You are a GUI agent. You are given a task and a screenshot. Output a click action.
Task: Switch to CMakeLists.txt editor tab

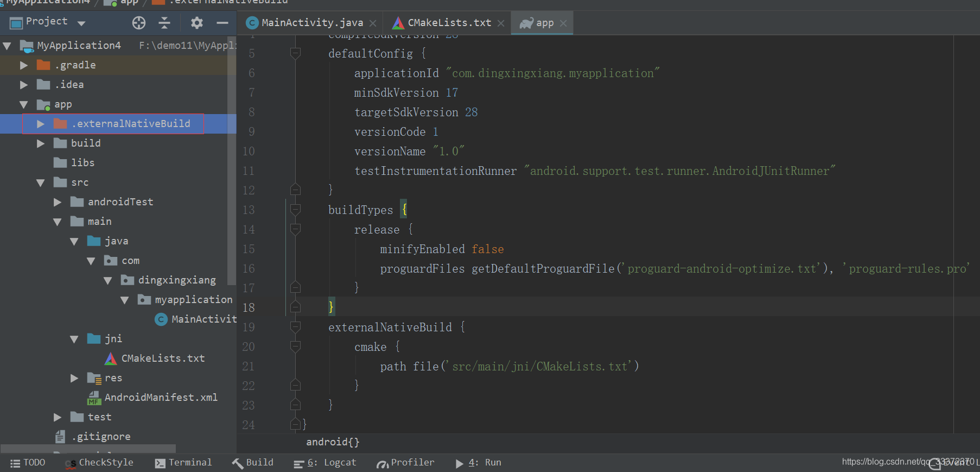449,23
